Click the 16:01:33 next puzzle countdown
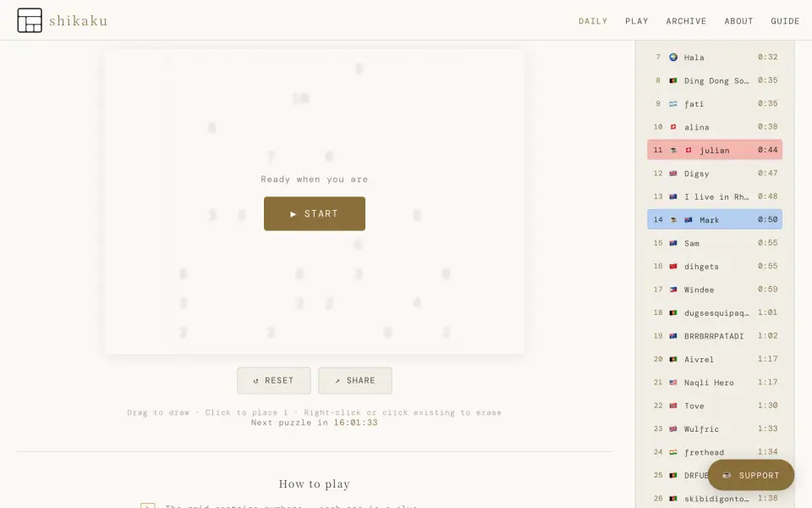The width and height of the screenshot is (812, 508). (355, 422)
